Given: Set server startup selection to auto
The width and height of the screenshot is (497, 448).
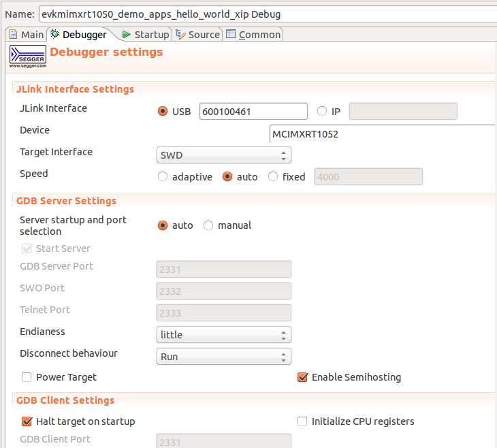Looking at the screenshot, I should 163,225.
